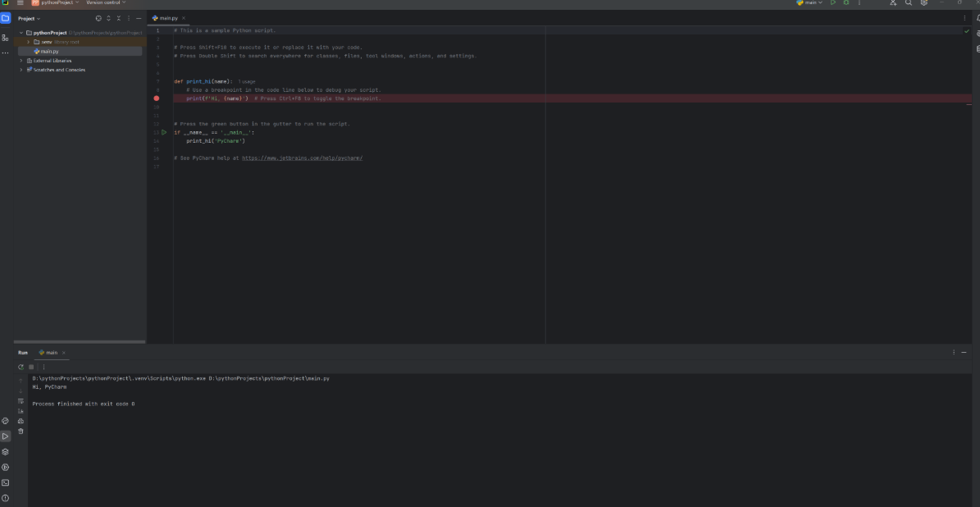Expand the .venv folder
This screenshot has height=507, width=980.
[29, 42]
